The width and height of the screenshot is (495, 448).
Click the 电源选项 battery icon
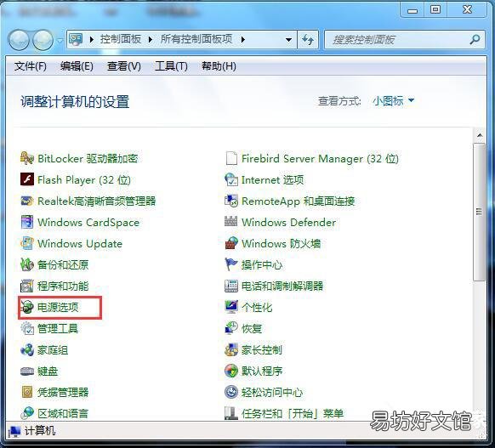pyautogui.click(x=27, y=307)
